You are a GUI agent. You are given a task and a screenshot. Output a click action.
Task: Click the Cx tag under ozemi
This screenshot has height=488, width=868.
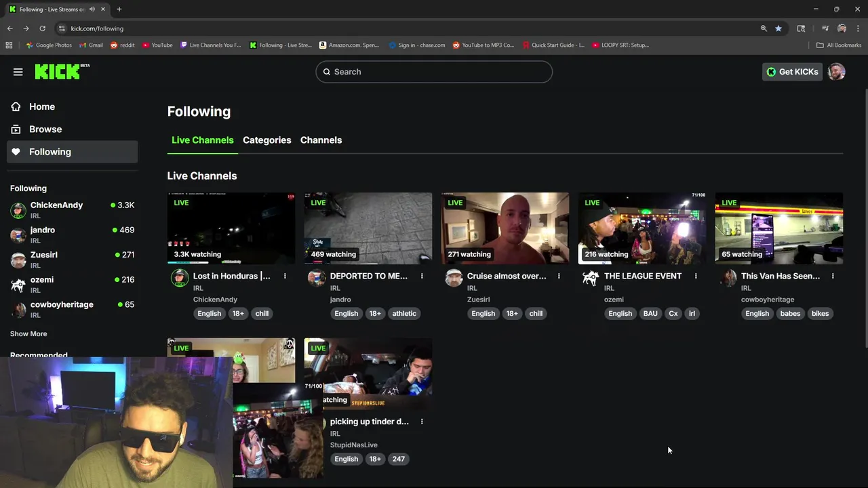tap(673, 313)
